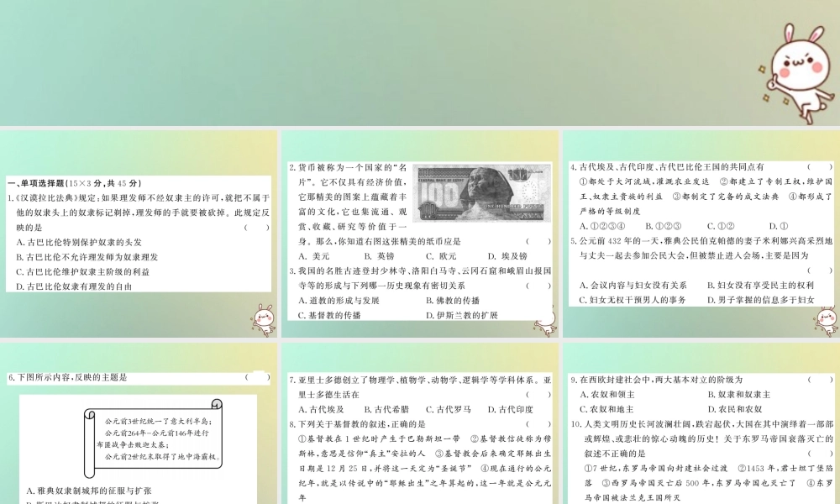Screen dimensions: 840x504
Task: Select option C. 古巴比伦维护奴隶主阶级的利益
Action: (x=83, y=271)
